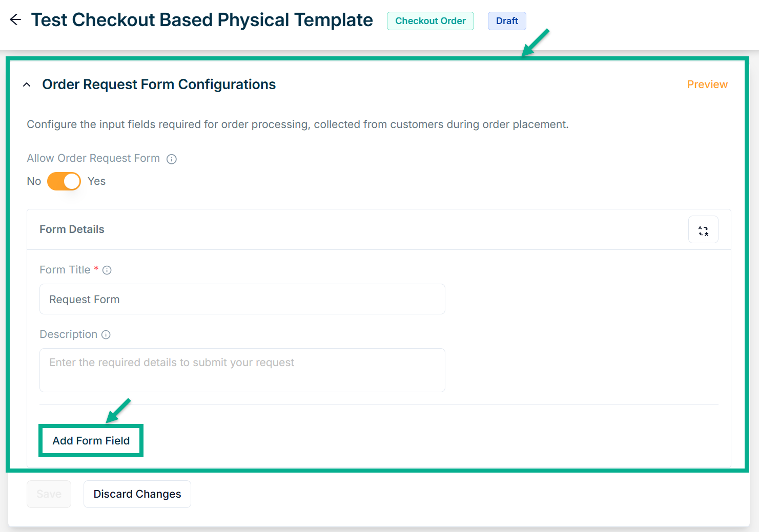759x532 pixels.
Task: Click the Form Details panel header
Action: 72,229
